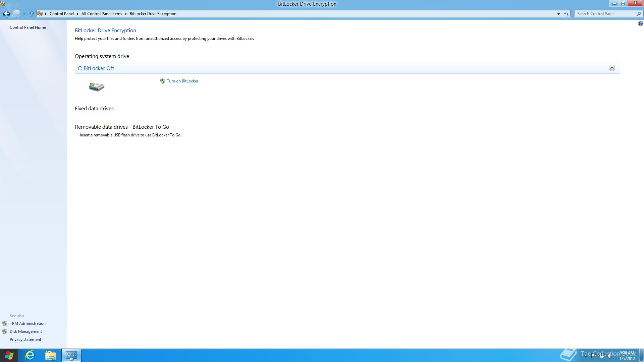Click the blue 'BitLocker Drive Encryption' page heading
The height and width of the screenshot is (362, 644).
click(x=105, y=31)
